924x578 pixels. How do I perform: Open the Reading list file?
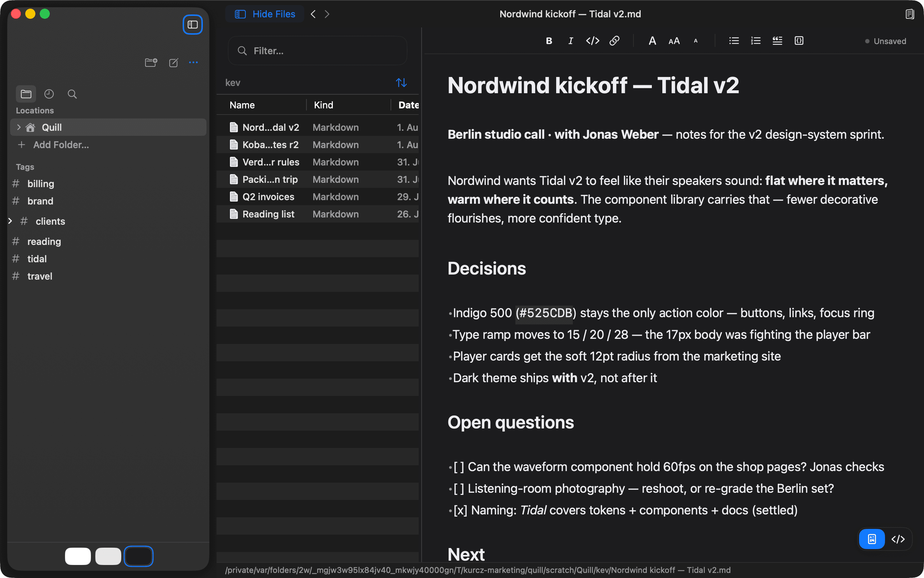[x=318, y=214]
